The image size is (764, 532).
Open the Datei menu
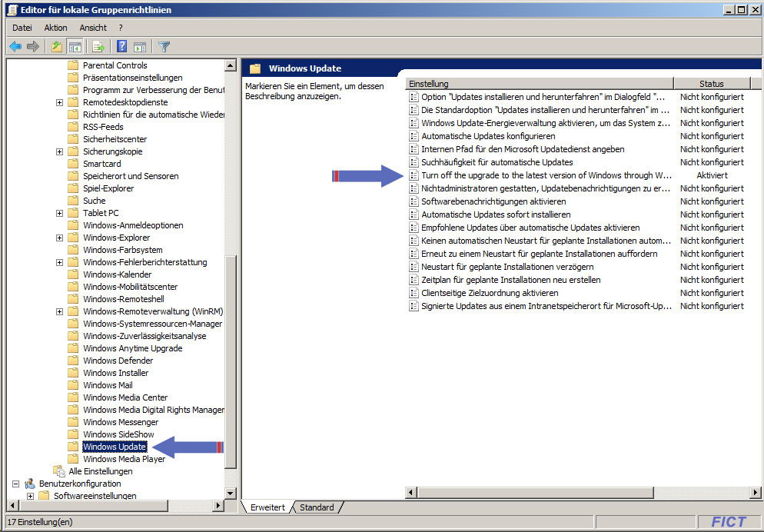22,28
